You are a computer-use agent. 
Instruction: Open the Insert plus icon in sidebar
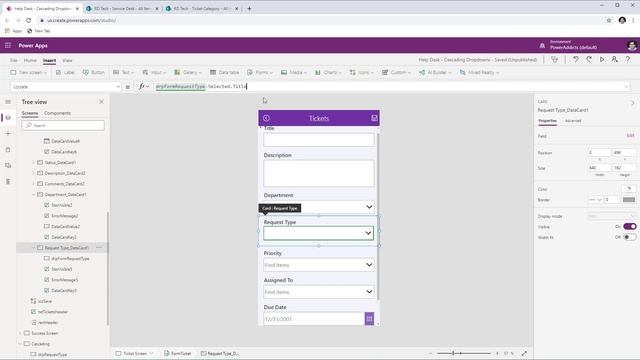pyautogui.click(x=8, y=133)
